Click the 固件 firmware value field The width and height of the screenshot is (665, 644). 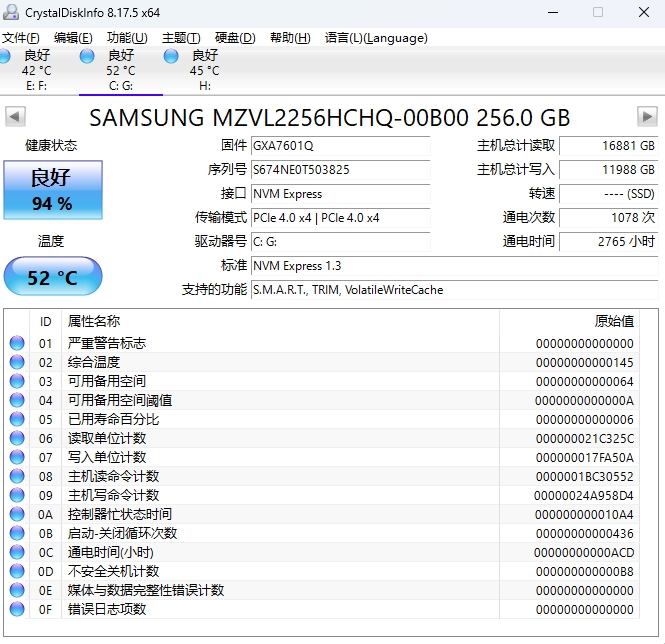[340, 146]
